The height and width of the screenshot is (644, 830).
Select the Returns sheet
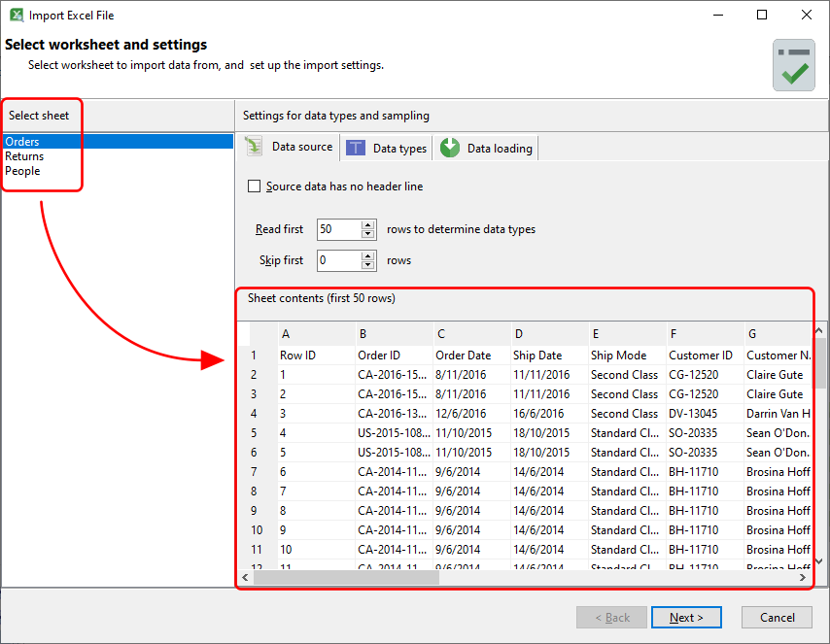click(x=24, y=156)
